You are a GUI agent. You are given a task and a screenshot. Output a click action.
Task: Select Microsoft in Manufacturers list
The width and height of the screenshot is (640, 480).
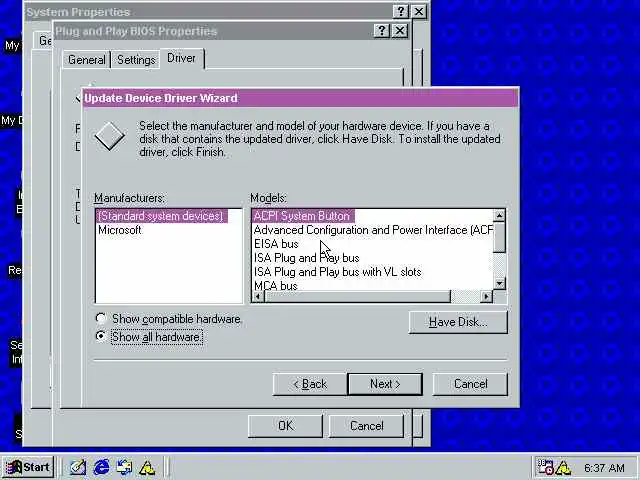[120, 230]
